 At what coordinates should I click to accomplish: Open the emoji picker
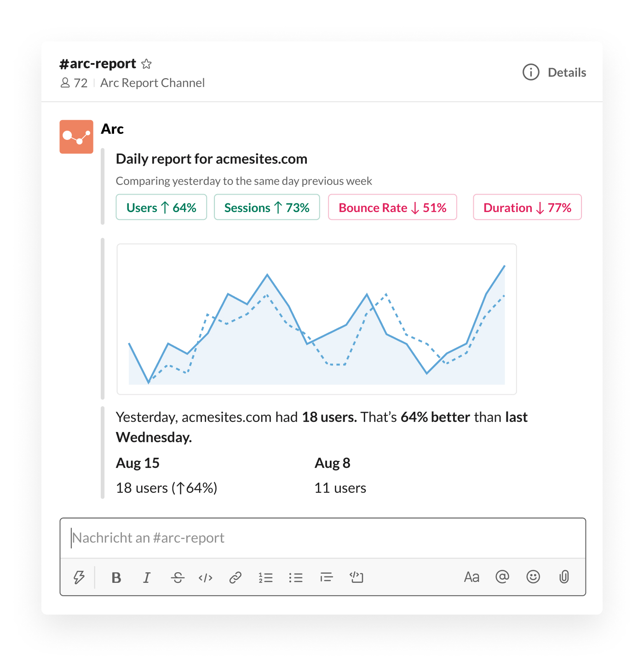point(533,576)
